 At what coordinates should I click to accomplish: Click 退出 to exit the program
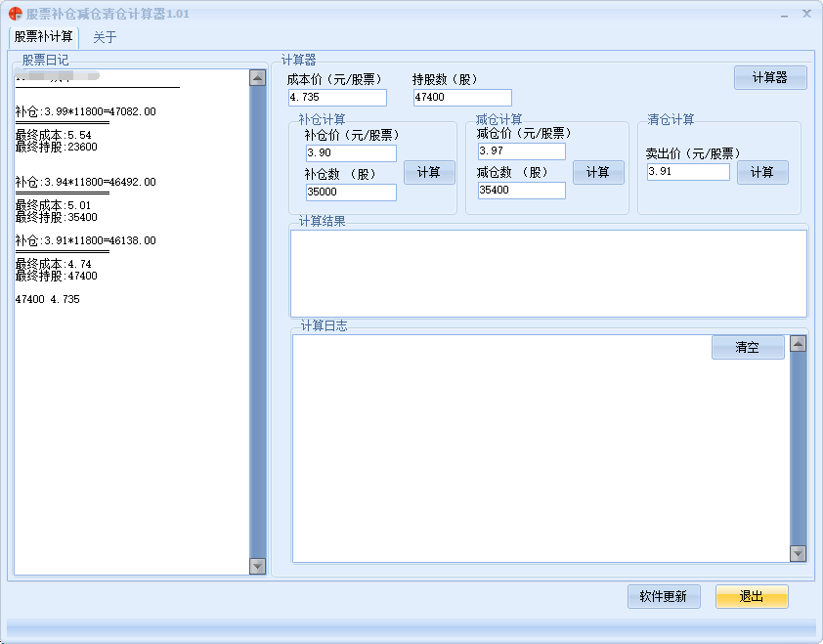click(751, 597)
